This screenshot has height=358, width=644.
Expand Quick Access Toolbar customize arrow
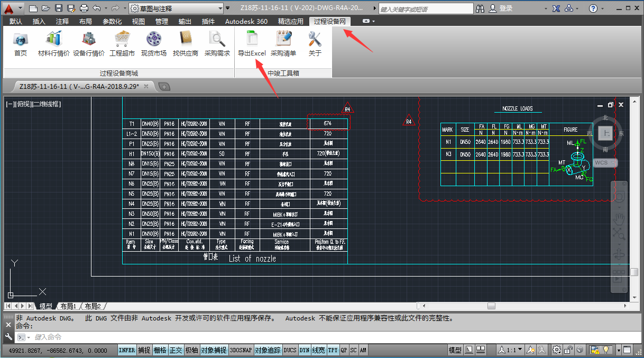227,8
